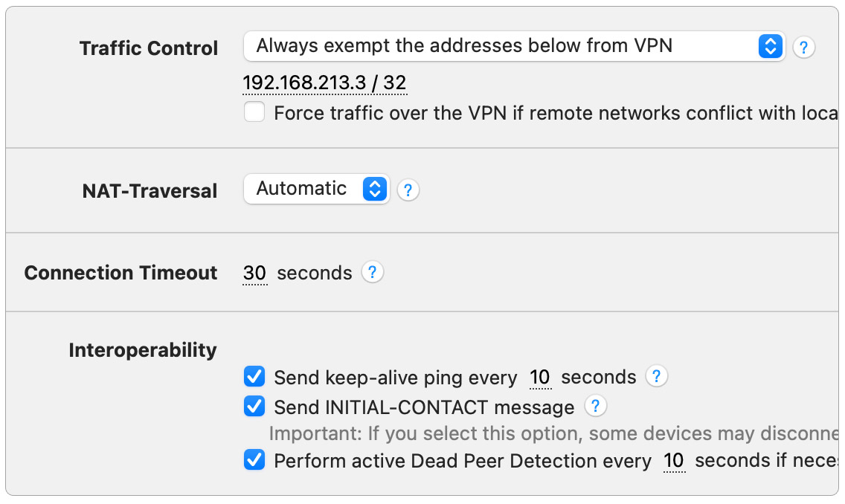Edit the connection timeout 30 value

point(254,274)
